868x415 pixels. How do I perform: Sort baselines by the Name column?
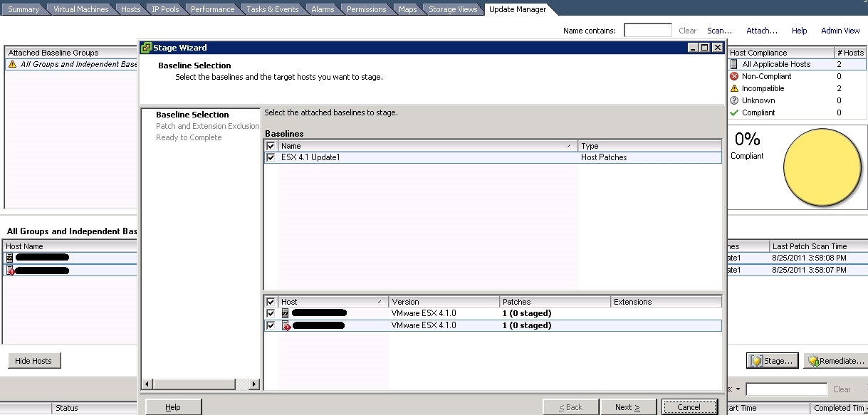pyautogui.click(x=427, y=146)
